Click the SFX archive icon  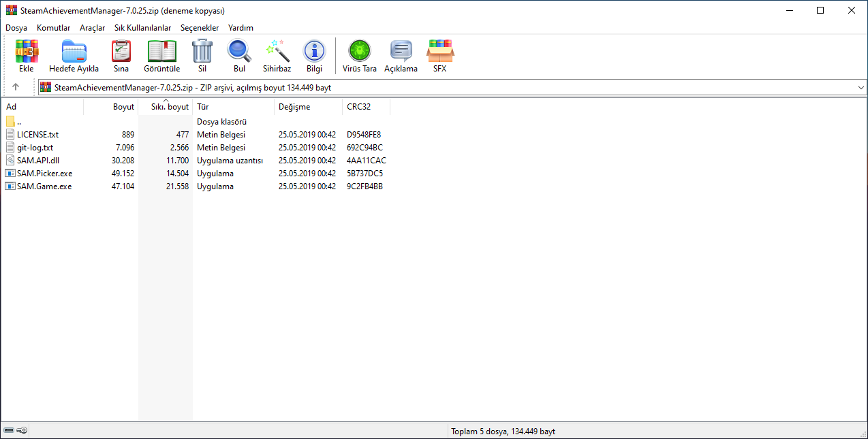point(440,51)
